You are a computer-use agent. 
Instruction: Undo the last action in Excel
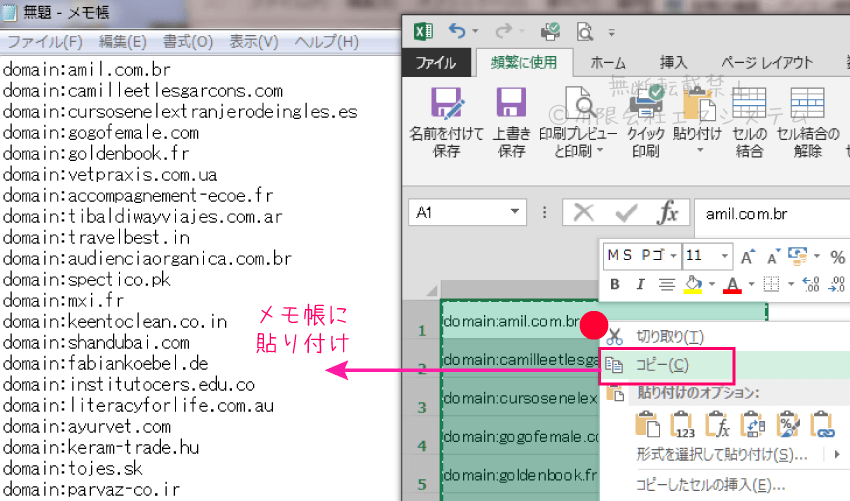[x=457, y=31]
